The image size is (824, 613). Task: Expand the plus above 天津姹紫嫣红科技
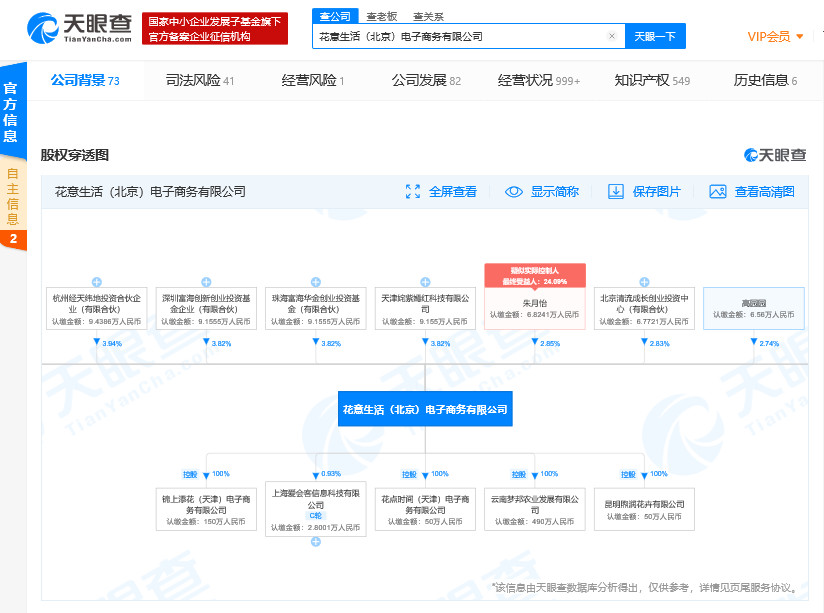coord(425,282)
